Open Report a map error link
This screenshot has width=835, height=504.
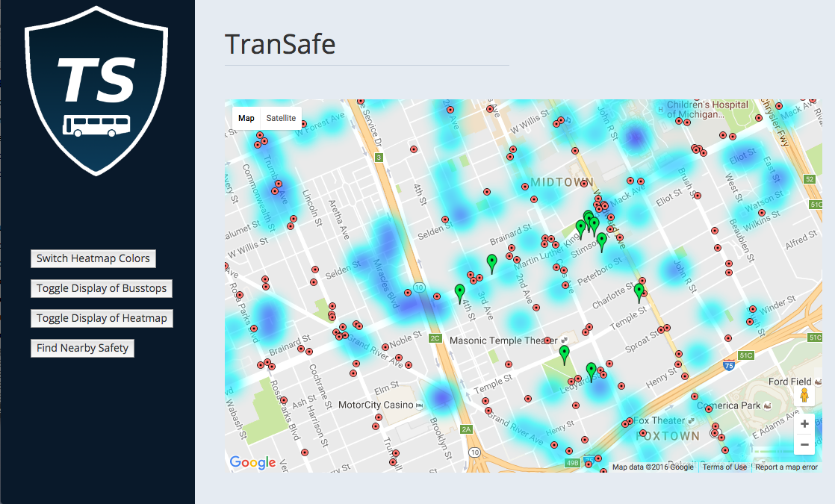[x=786, y=467]
